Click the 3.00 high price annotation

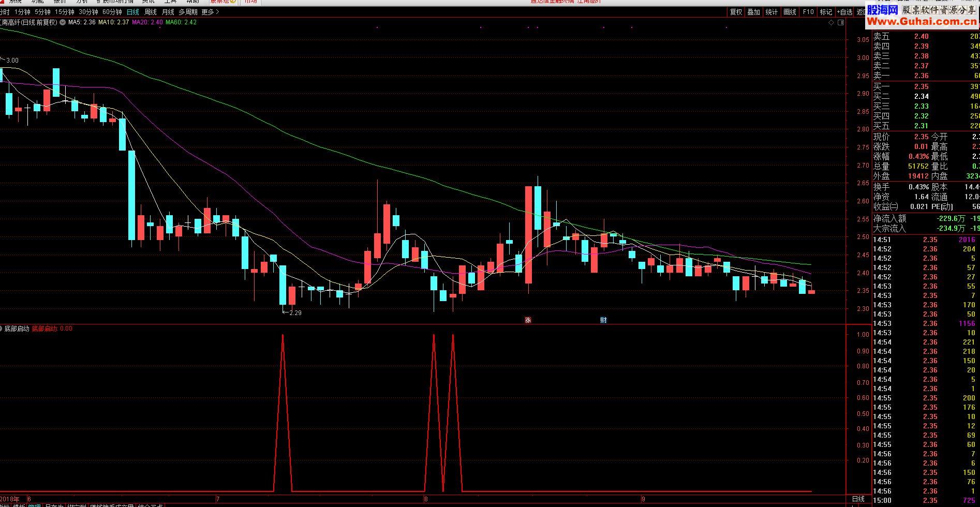tap(12, 61)
